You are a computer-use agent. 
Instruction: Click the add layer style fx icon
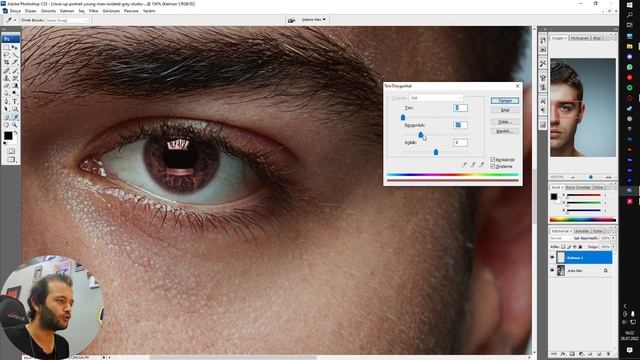(x=564, y=354)
